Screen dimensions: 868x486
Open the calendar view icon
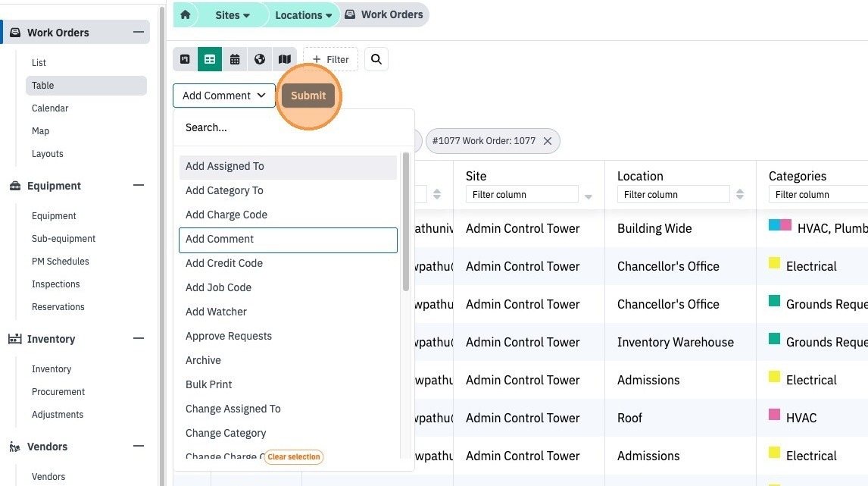click(x=235, y=59)
